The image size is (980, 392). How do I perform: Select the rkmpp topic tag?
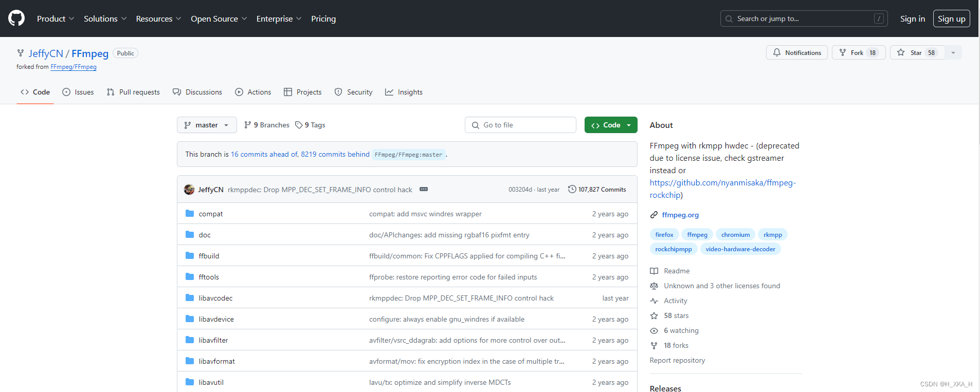pos(773,235)
